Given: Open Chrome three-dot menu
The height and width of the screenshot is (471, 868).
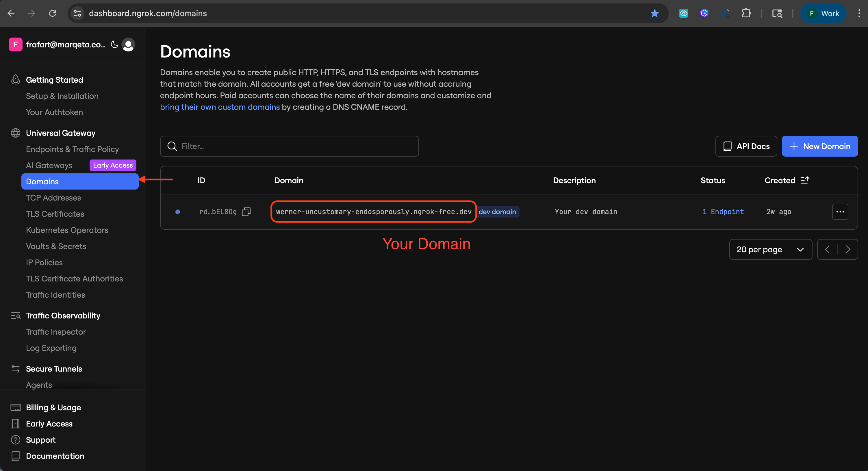Looking at the screenshot, I should (x=859, y=14).
